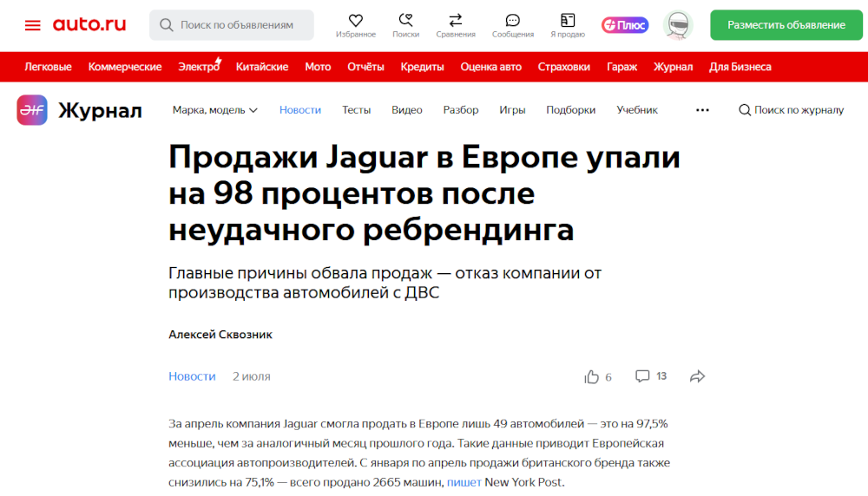Open Для Бизнеса section

pyautogui.click(x=740, y=67)
